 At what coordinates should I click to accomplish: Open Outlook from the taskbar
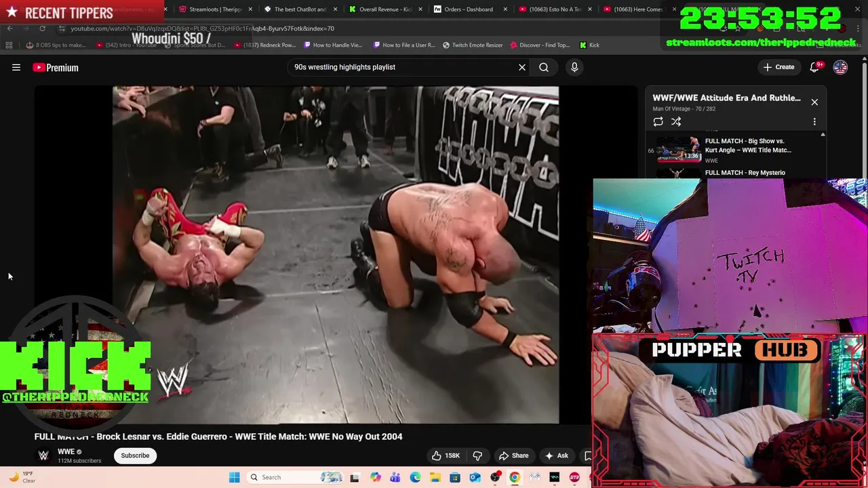475,477
